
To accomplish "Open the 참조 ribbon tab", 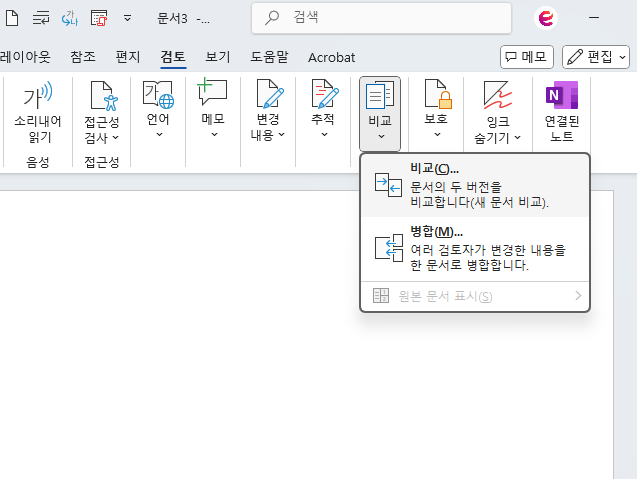I will (83, 57).
